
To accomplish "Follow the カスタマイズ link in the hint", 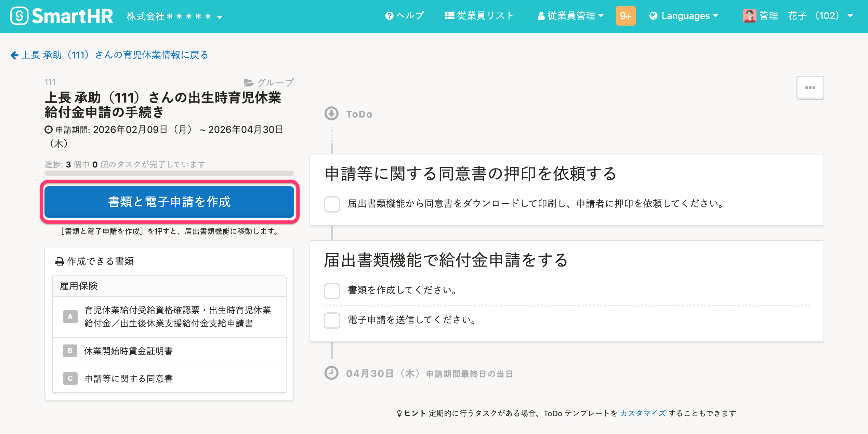I will point(643,413).
